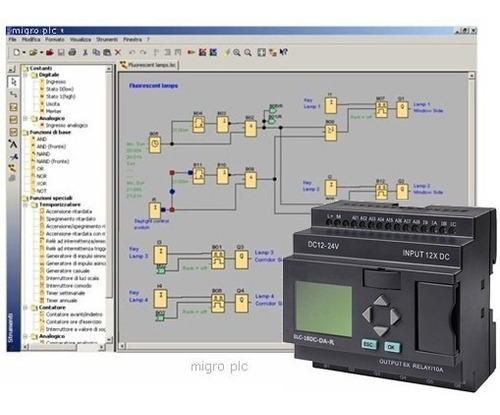Open the dropdown arrow next to New

(x=24, y=52)
